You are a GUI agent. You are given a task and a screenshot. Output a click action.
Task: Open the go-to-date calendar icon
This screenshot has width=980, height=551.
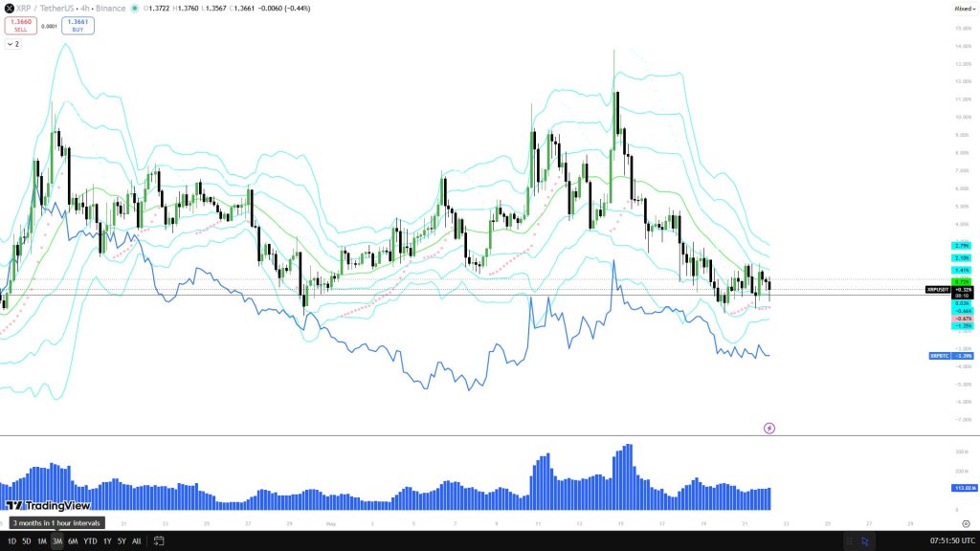tap(159, 541)
